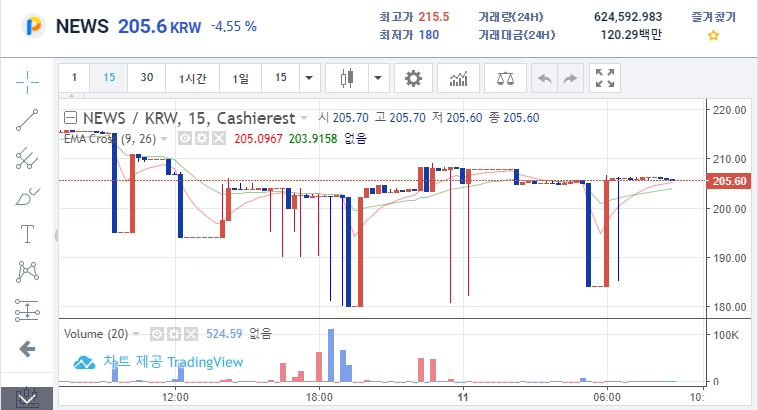
Task: Click the 최고가 215.5 value
Action: click(x=434, y=17)
